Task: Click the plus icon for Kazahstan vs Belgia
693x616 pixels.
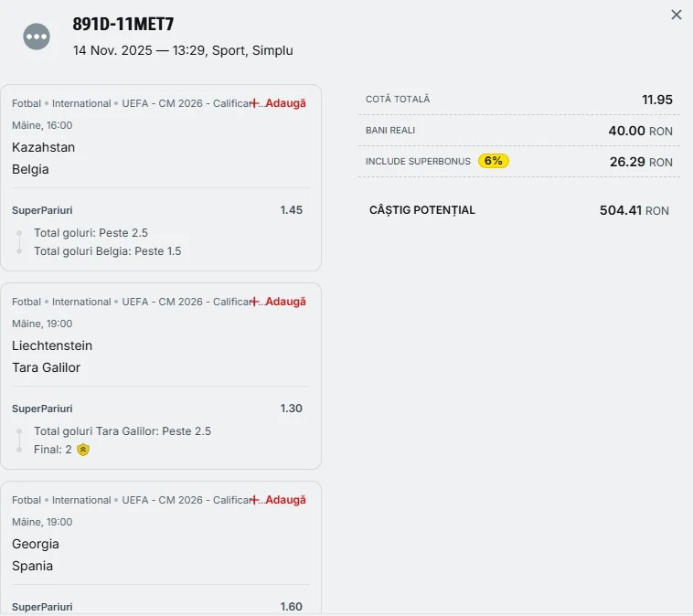Action: tap(255, 103)
